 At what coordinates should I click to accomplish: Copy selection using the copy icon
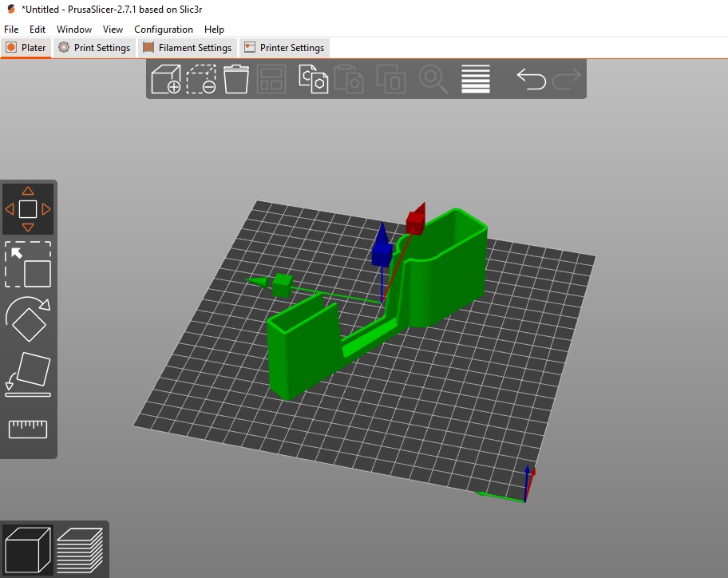[x=314, y=79]
